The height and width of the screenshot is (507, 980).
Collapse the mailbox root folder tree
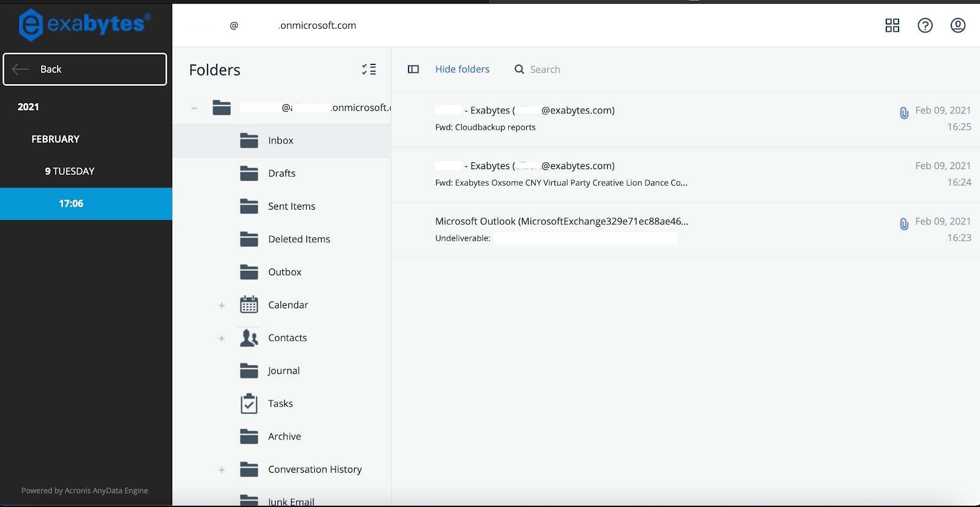[x=194, y=108]
